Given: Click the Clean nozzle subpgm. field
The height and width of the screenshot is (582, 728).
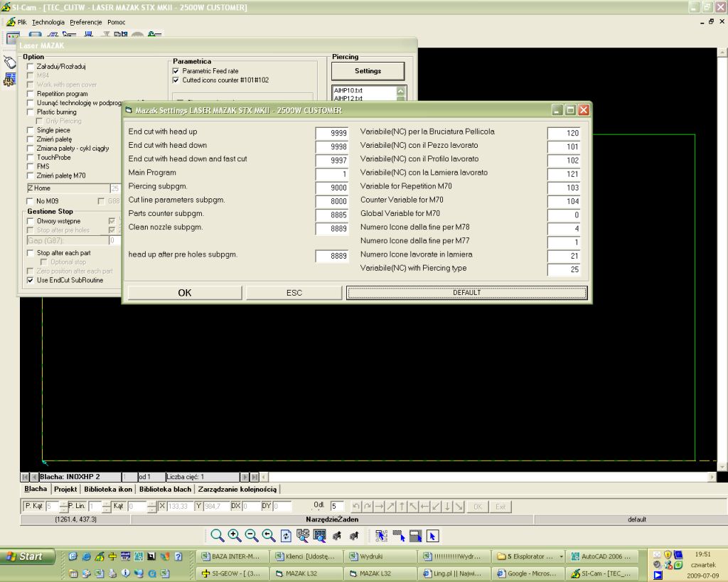Looking at the screenshot, I should click(331, 228).
